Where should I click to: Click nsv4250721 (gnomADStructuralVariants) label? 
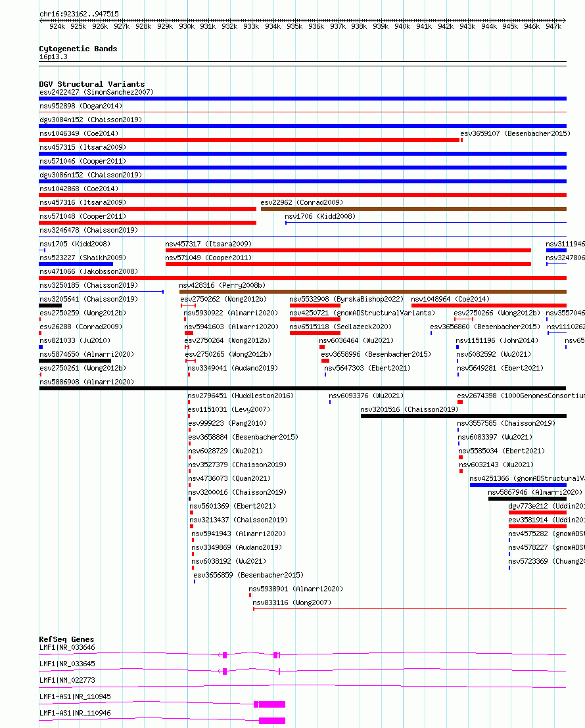click(362, 313)
